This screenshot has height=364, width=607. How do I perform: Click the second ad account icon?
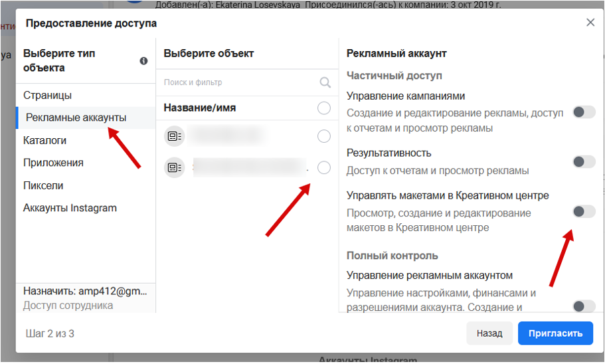point(174,168)
